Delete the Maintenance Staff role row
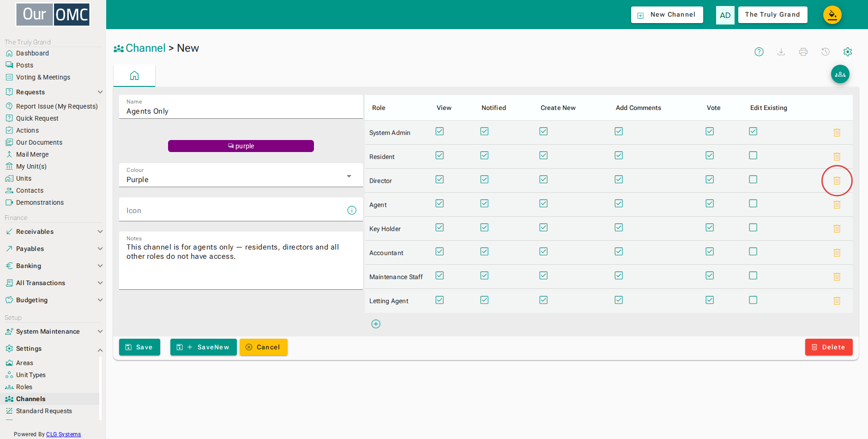Viewport: 868px width, 439px height. 837,277
